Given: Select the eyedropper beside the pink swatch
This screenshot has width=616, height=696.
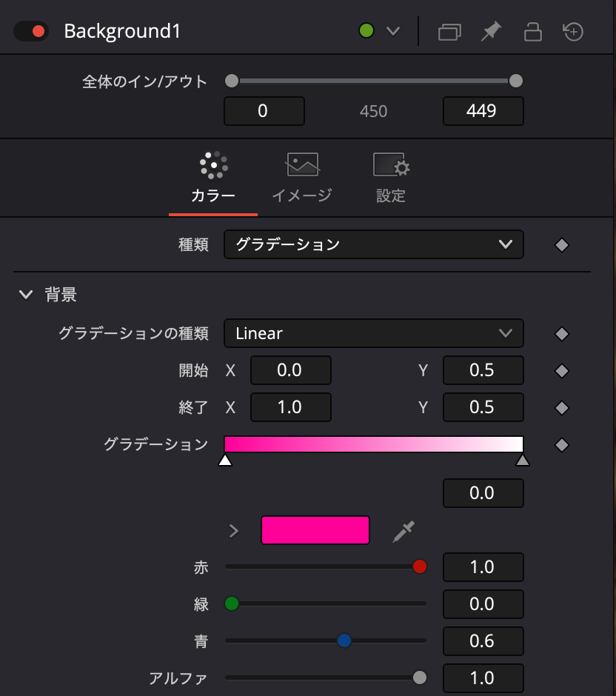Looking at the screenshot, I should (403, 530).
